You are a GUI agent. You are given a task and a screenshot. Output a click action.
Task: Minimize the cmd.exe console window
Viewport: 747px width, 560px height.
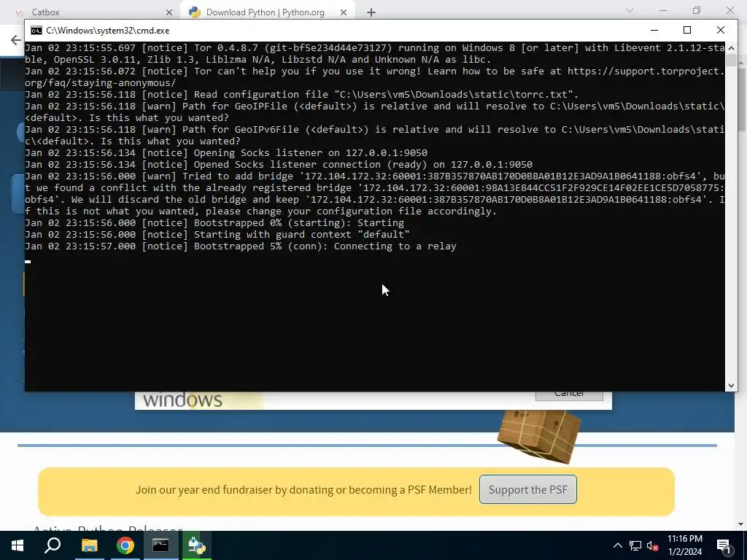(654, 30)
